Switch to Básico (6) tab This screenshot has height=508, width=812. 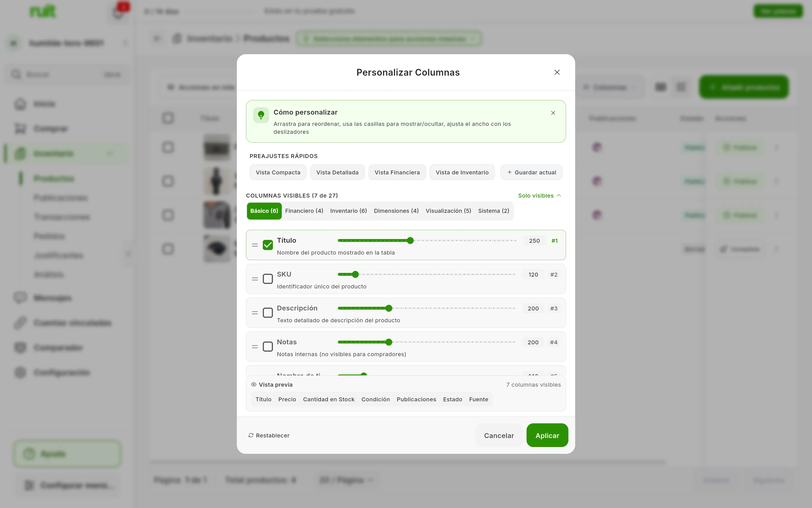point(264,211)
